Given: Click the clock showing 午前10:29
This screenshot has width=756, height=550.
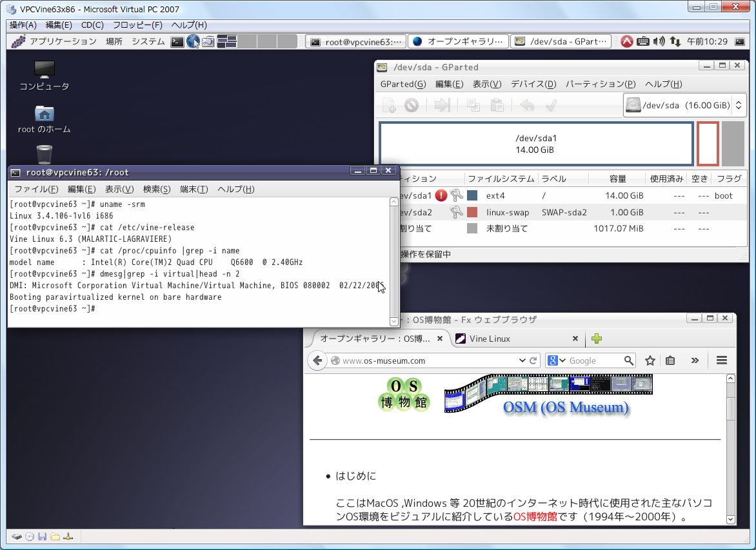Looking at the screenshot, I should click(707, 41).
